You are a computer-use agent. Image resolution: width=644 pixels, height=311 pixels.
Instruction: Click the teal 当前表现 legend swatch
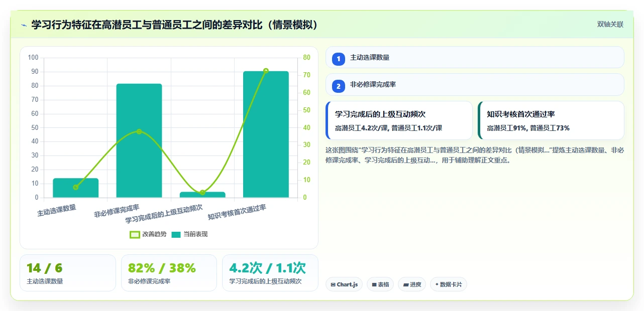click(x=176, y=234)
